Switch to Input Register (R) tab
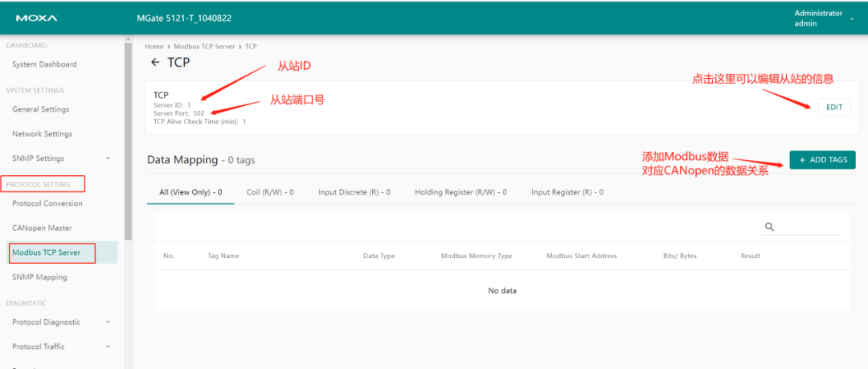The width and height of the screenshot is (868, 369). (x=567, y=192)
